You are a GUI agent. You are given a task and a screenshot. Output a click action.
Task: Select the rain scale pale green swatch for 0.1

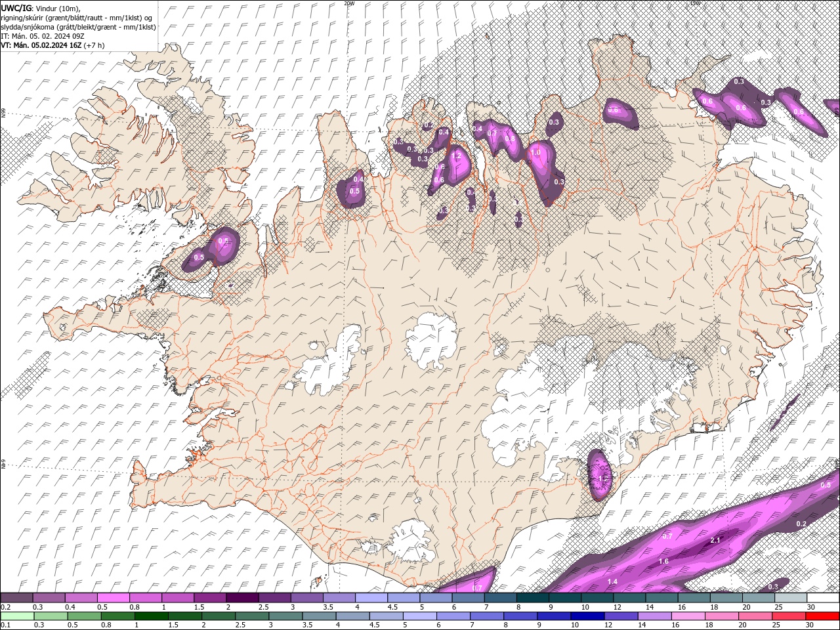[18, 616]
